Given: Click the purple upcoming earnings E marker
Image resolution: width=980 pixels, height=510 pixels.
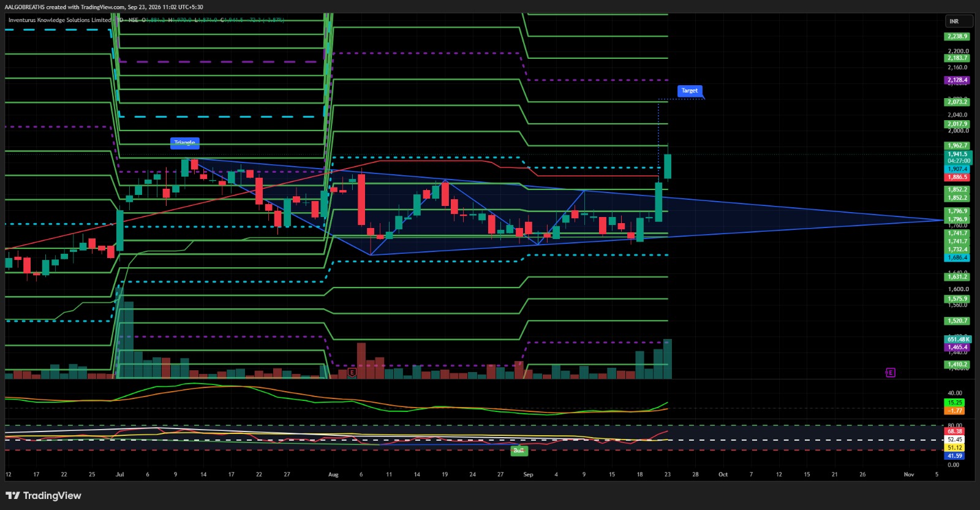Looking at the screenshot, I should click(x=891, y=372).
